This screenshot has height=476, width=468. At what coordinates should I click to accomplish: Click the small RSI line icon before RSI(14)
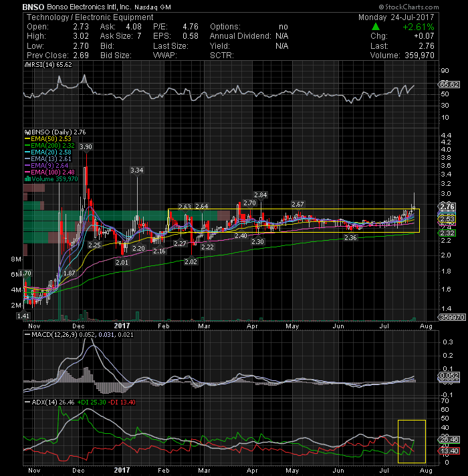click(x=26, y=65)
